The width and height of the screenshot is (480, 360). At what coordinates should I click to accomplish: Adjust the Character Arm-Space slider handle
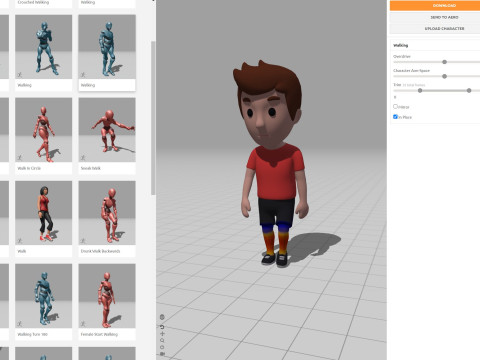[x=444, y=76]
